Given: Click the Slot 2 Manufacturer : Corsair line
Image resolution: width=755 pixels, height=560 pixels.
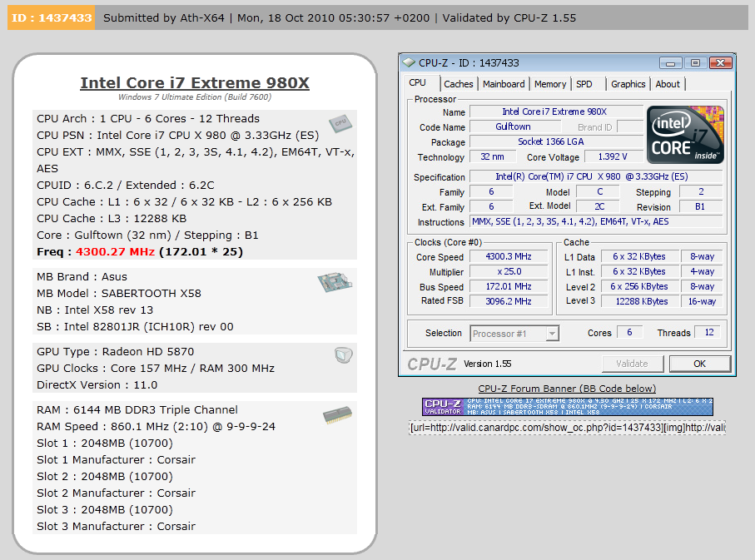Looking at the screenshot, I should click(116, 493).
